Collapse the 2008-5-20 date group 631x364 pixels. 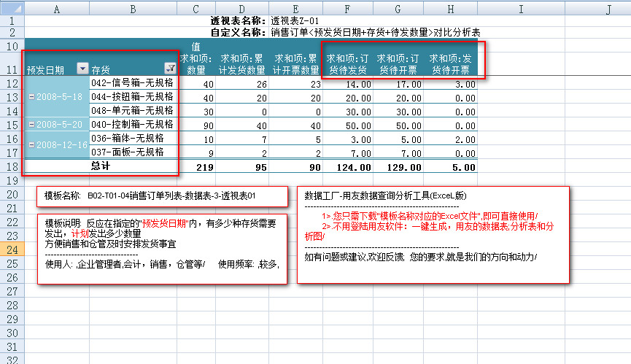30,125
